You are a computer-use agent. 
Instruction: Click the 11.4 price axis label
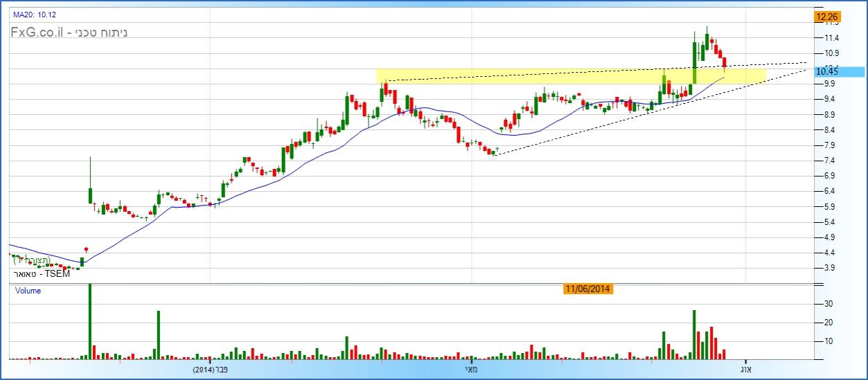point(826,37)
